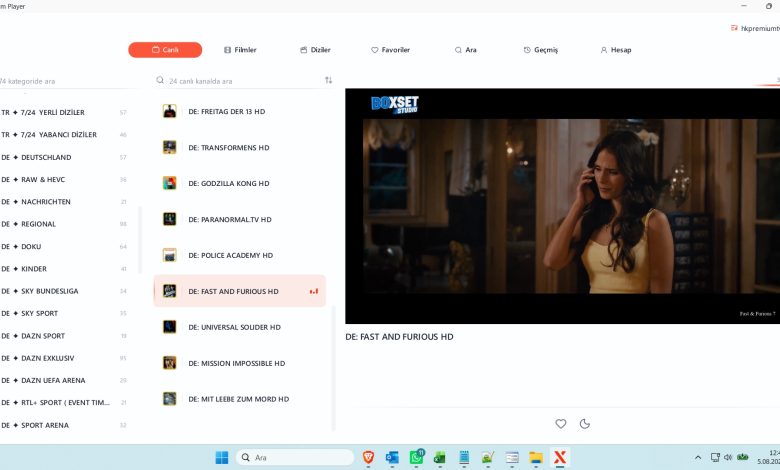780x470 pixels.
Task: Open DE SPORT ARENA category
Action: click(64, 425)
